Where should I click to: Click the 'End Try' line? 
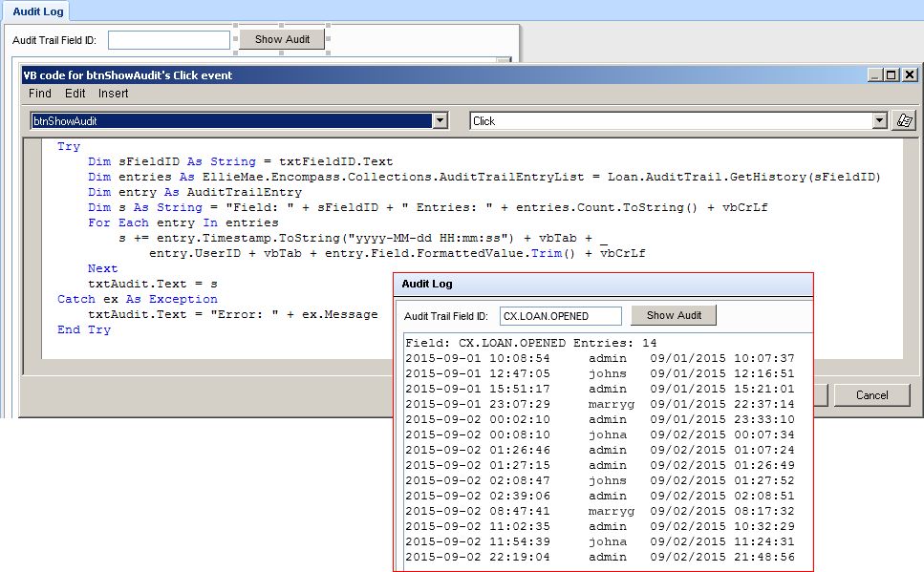tap(84, 329)
